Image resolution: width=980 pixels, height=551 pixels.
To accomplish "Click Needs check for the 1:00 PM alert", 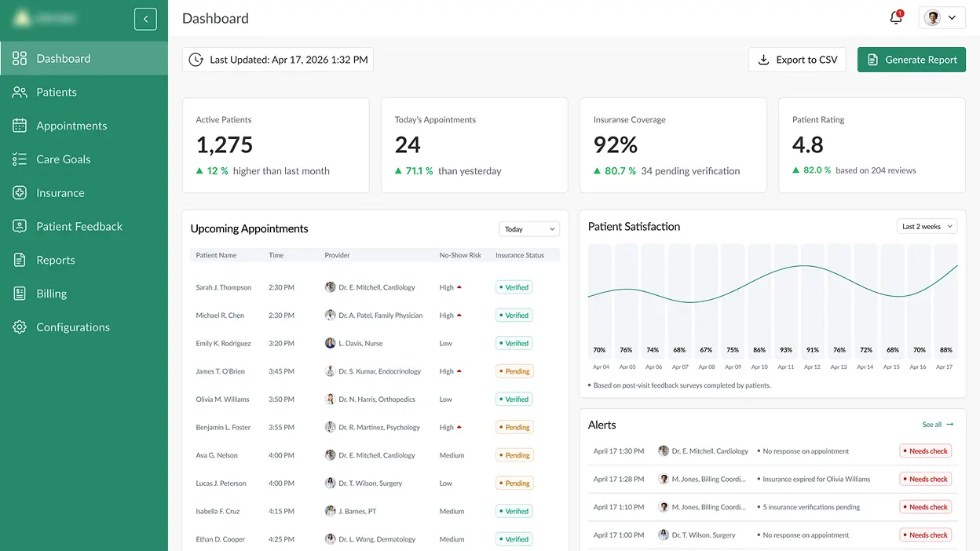I will tap(926, 535).
